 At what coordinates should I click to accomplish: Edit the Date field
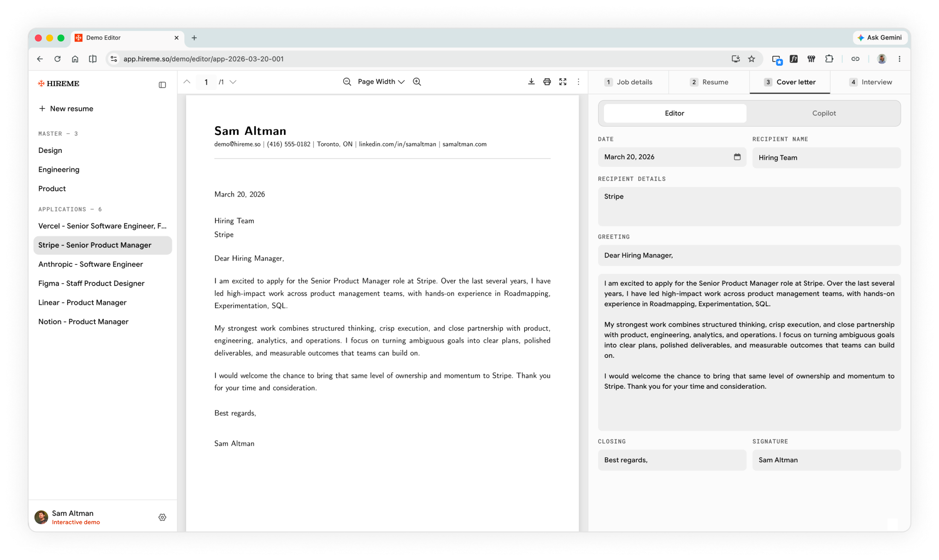(x=672, y=157)
